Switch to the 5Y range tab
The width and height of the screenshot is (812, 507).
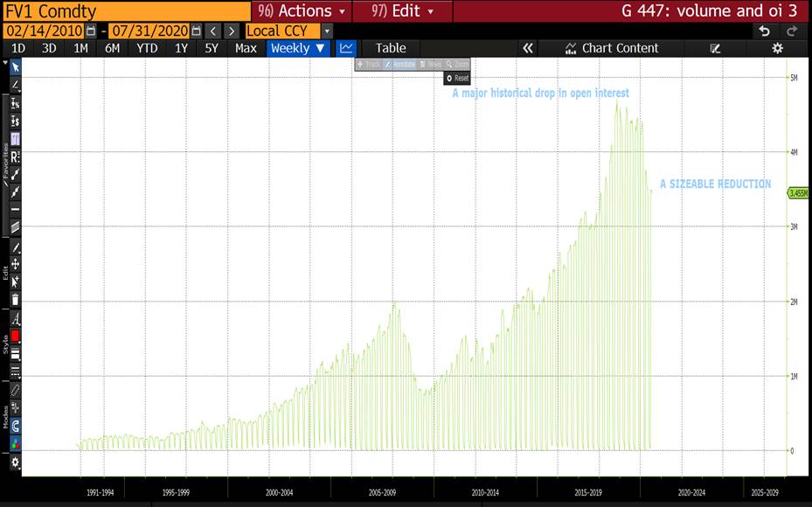(x=212, y=48)
